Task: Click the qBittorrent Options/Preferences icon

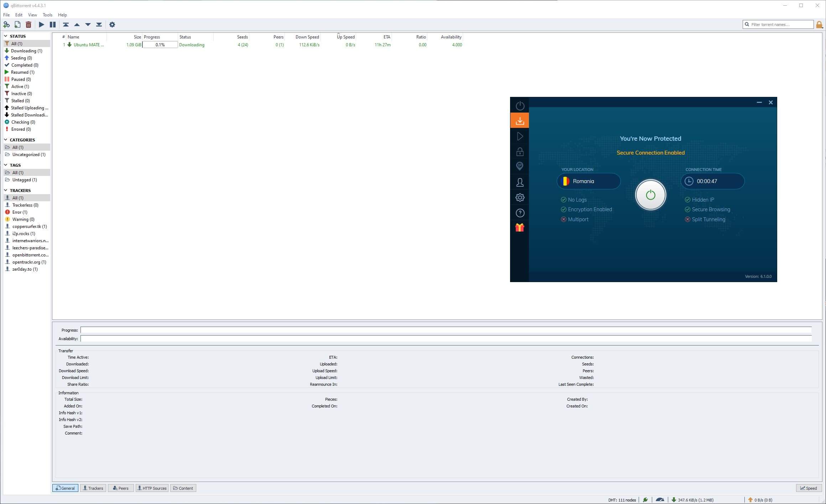Action: [113, 24]
